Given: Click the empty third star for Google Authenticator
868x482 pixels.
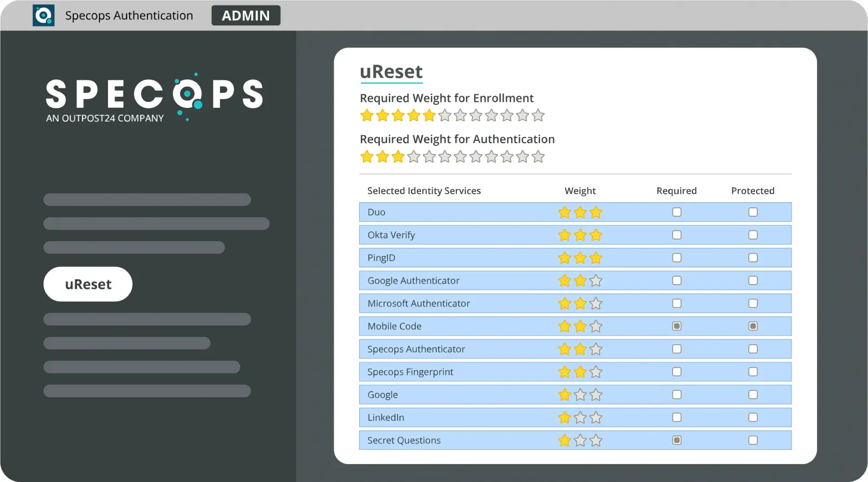Looking at the screenshot, I should pyautogui.click(x=596, y=280).
